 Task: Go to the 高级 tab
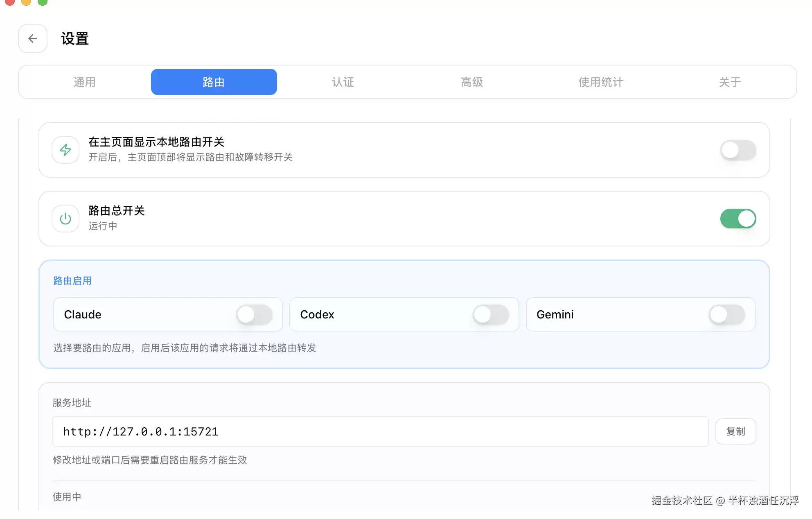tap(472, 82)
